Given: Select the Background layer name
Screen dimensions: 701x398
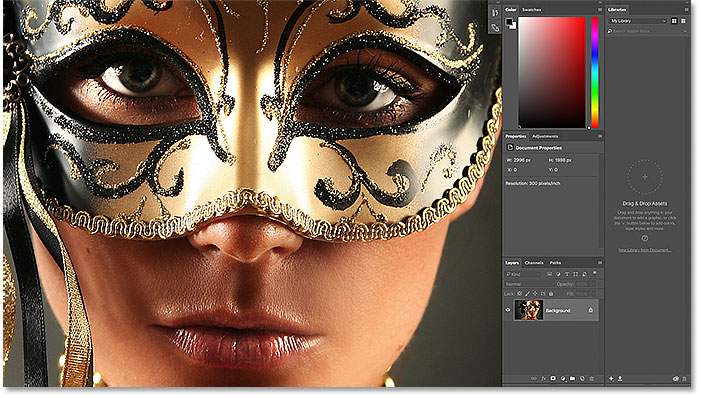Looking at the screenshot, I should tap(557, 310).
